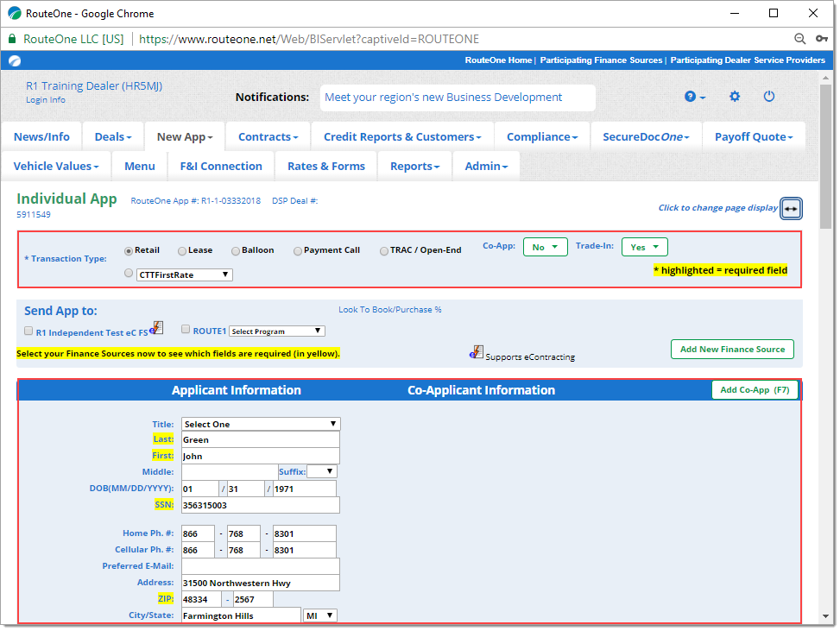Open the help question mark menu
The image size is (840, 631).
[694, 97]
